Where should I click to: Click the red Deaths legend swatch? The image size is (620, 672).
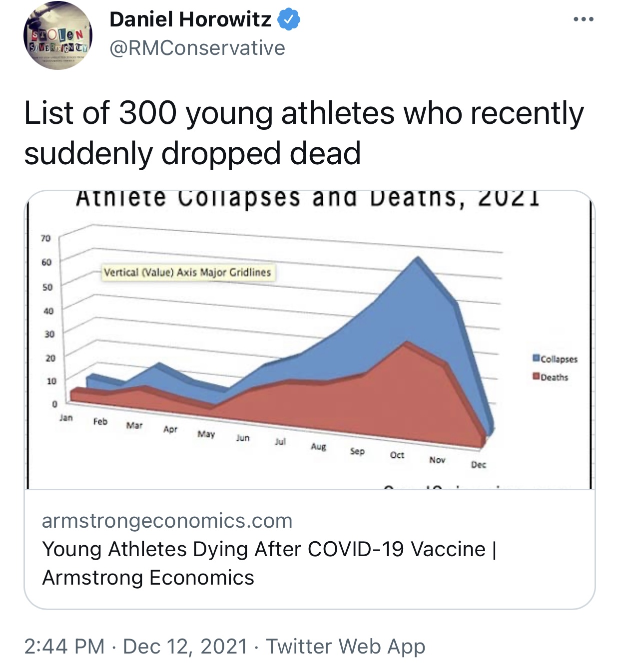536,376
